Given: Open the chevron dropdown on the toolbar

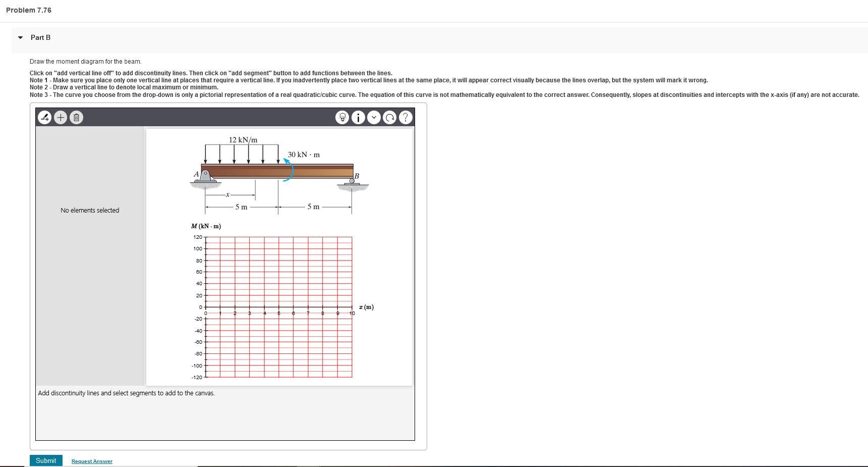Looking at the screenshot, I should pos(374,117).
